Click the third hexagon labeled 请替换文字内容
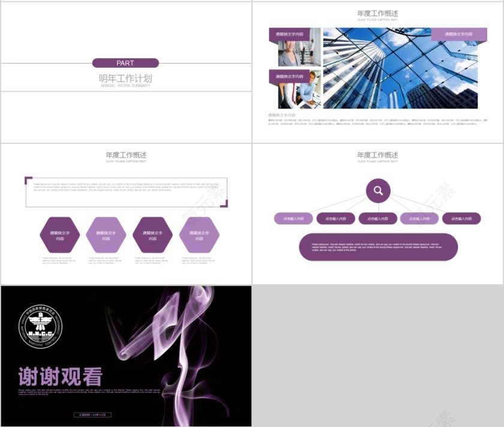This screenshot has height=427, width=504. coord(152,234)
